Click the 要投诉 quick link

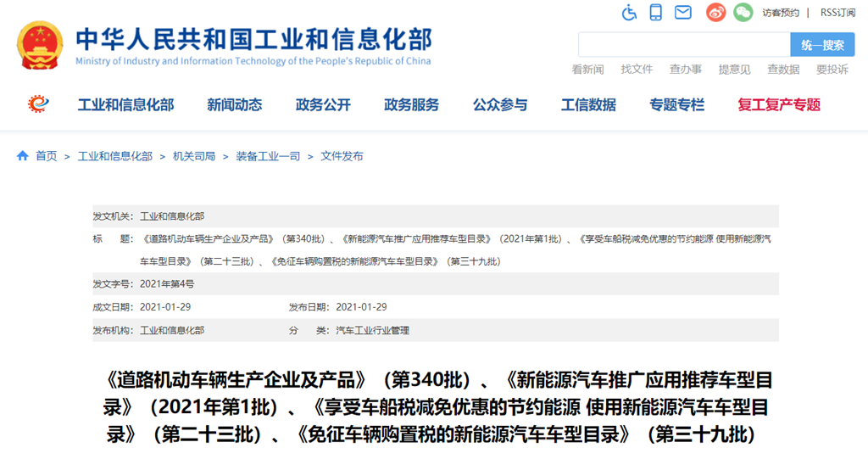pos(832,70)
